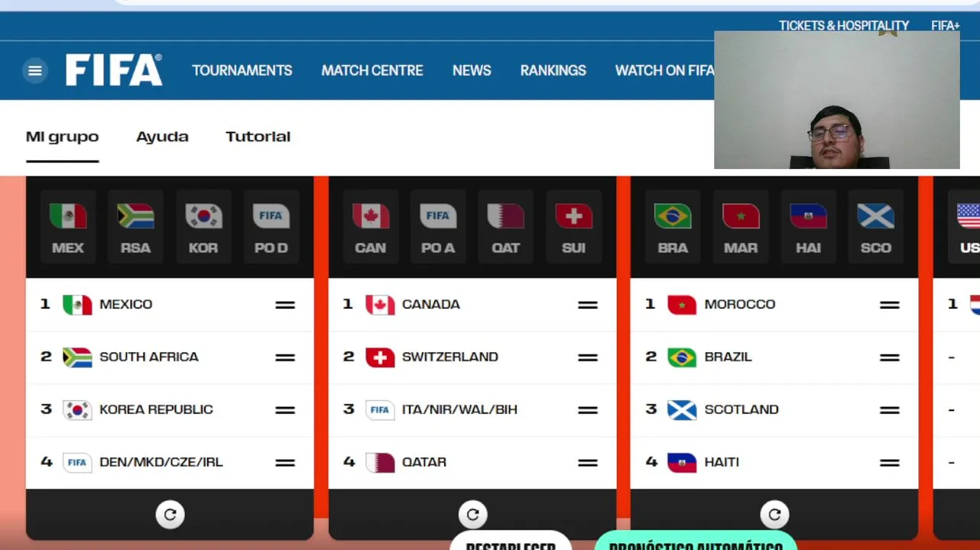Screen dimensions: 980x550
Task: Click the QATAR row text
Action: click(424, 462)
